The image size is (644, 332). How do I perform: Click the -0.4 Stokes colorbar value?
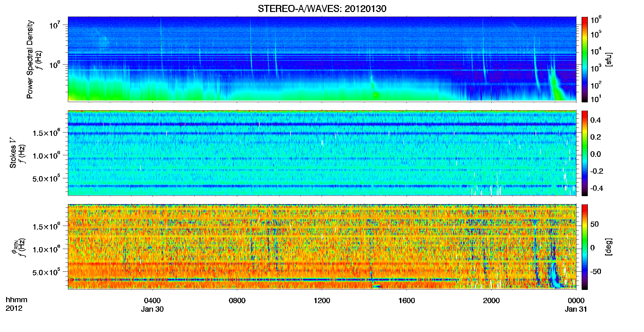click(x=597, y=188)
